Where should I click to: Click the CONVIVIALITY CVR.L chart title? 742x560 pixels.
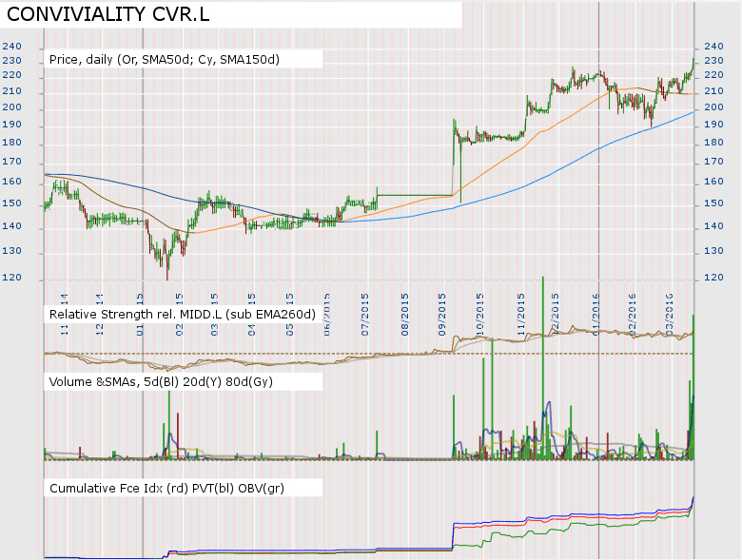(108, 14)
